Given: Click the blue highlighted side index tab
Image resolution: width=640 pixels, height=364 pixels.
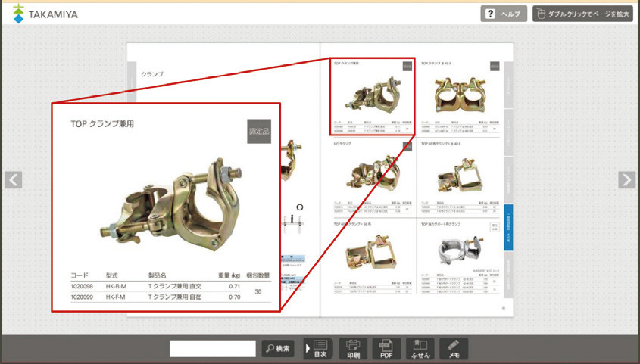Looking at the screenshot, I should [x=508, y=228].
